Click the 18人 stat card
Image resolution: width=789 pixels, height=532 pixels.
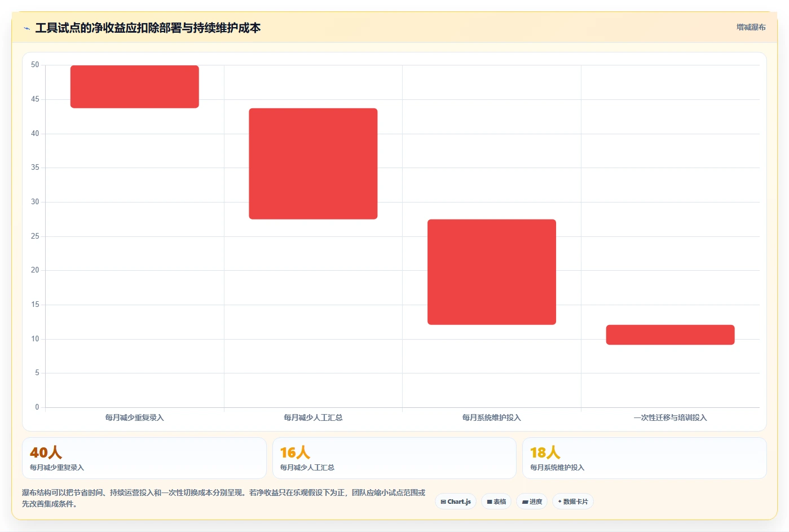click(645, 458)
